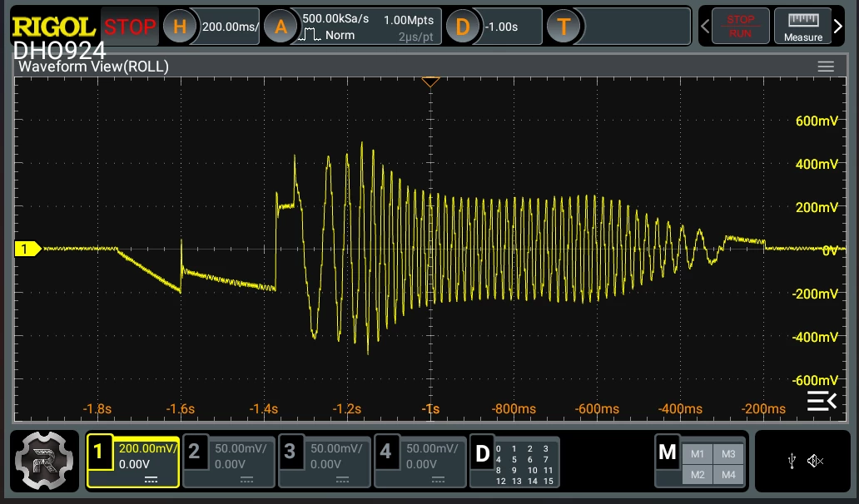Toggle the STOP/RUN acquisition button
The width and height of the screenshot is (859, 504).
(741, 27)
